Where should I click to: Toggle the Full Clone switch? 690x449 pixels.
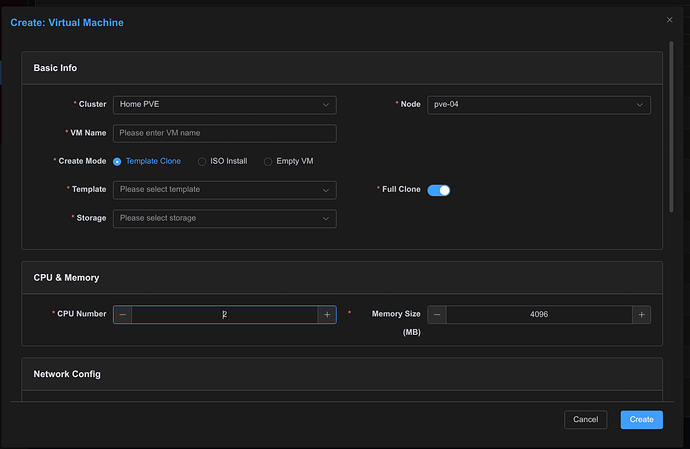[438, 189]
